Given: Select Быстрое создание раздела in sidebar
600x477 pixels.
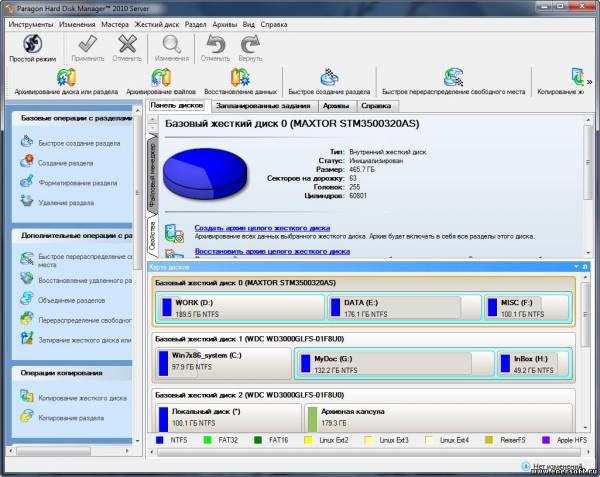Looking at the screenshot, I should click(70, 142).
